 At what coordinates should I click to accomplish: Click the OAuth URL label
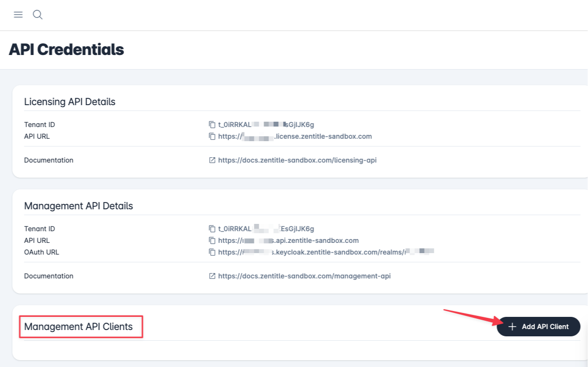(x=42, y=252)
